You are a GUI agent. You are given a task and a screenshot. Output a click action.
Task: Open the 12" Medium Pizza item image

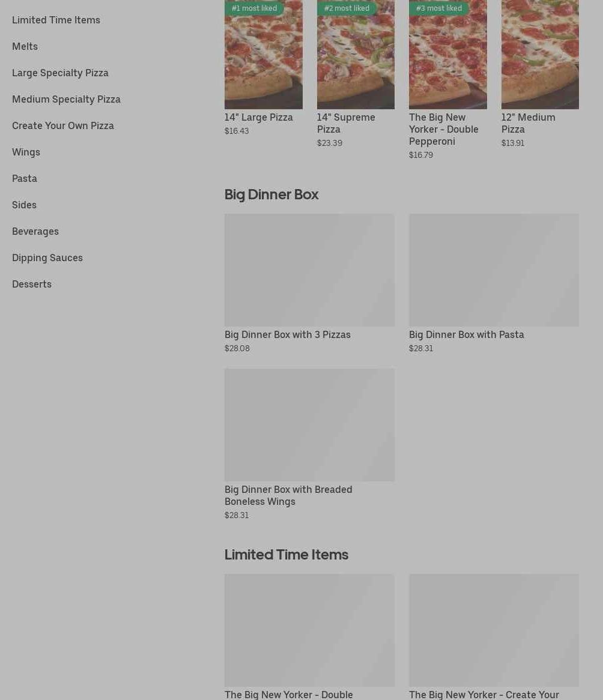[540, 55]
